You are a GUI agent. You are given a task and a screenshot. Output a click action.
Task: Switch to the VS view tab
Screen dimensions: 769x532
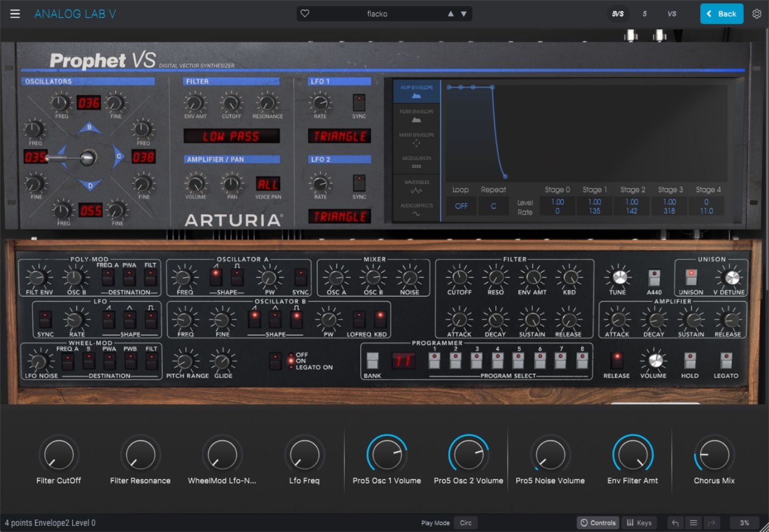point(672,14)
